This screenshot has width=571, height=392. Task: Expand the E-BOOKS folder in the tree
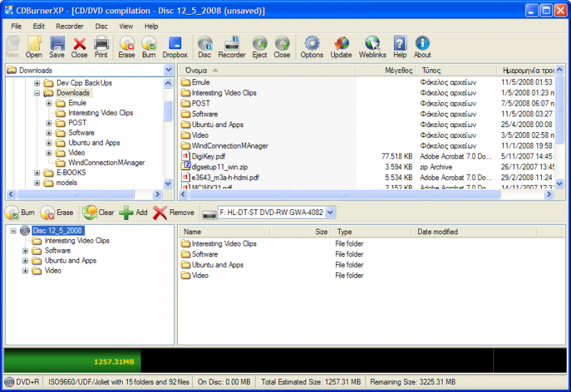click(x=37, y=173)
